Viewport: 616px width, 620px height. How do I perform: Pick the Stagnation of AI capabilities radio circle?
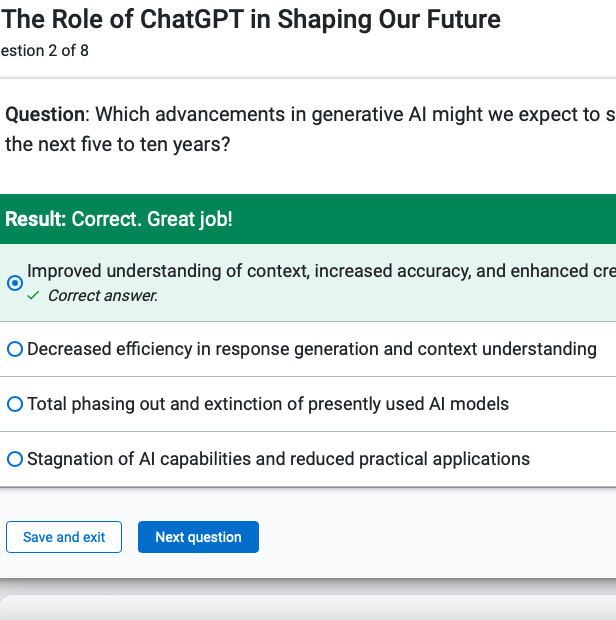coord(15,459)
